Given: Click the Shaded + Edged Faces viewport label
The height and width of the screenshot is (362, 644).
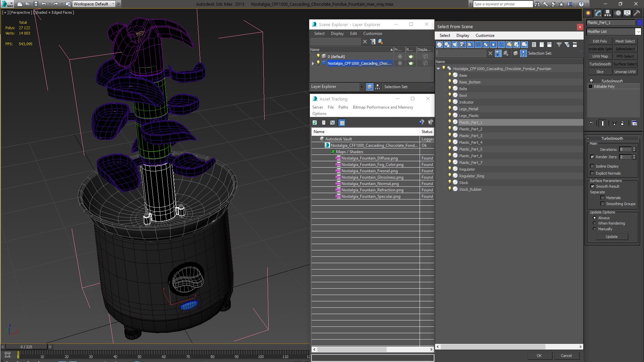Looking at the screenshot, I should (54, 12).
